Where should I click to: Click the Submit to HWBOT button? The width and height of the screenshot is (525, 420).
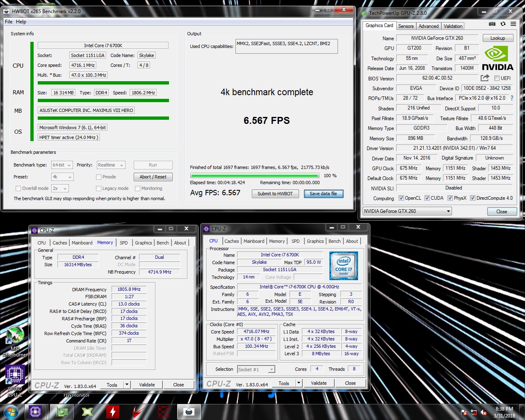point(275,194)
